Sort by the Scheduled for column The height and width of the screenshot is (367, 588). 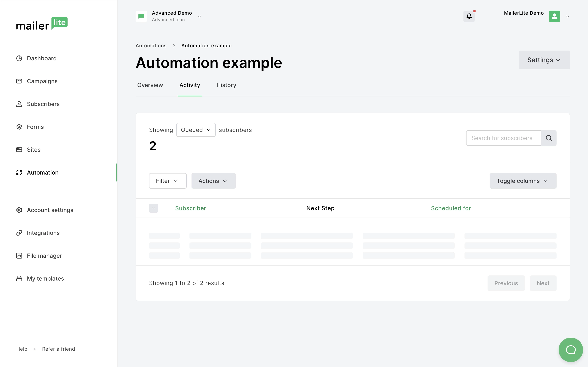point(451,208)
